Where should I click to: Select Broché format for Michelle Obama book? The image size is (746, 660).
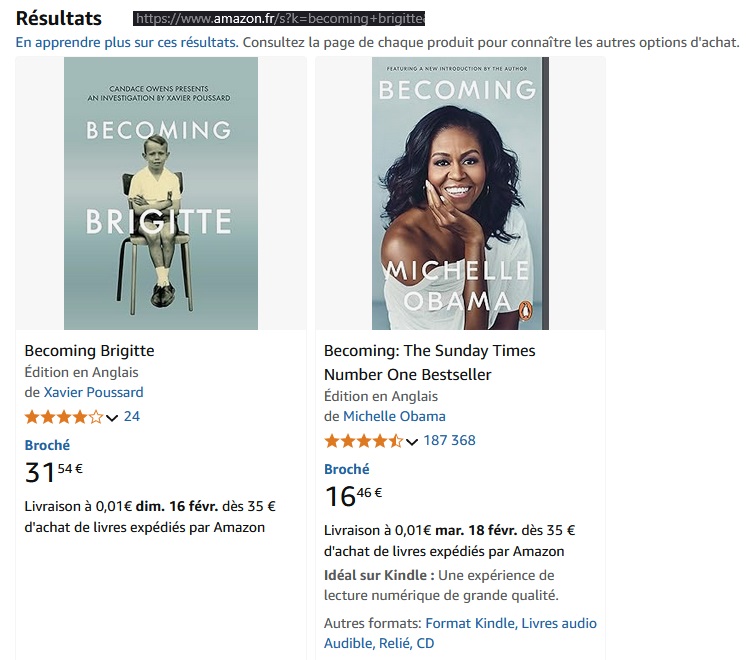point(347,470)
